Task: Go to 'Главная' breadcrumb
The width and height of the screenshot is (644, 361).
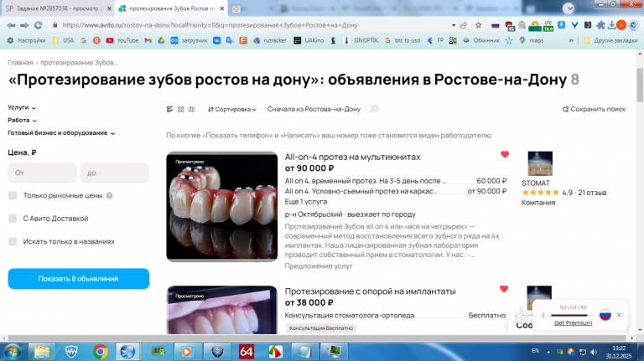Action: coord(20,63)
